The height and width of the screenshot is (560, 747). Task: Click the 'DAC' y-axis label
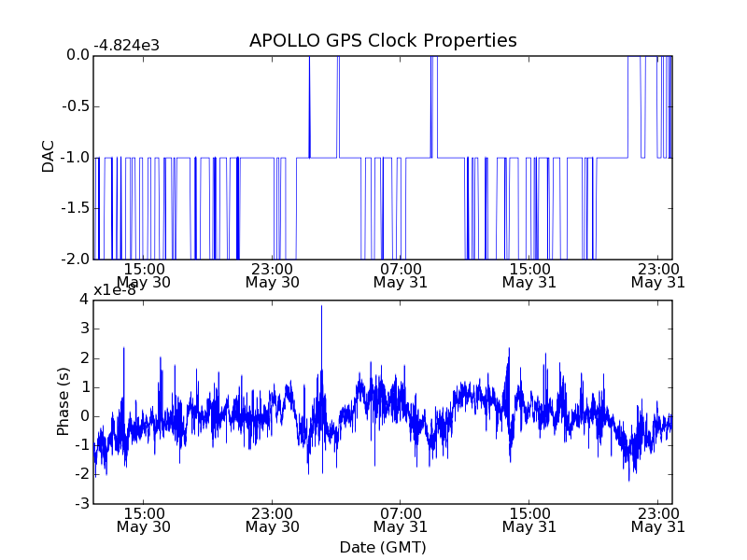[49, 157]
